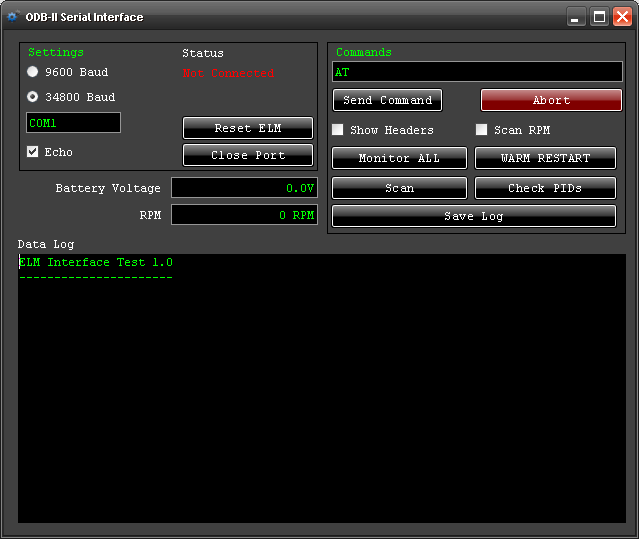The image size is (639, 539).
Task: Toggle the Echo checkbox
Action: (x=33, y=152)
